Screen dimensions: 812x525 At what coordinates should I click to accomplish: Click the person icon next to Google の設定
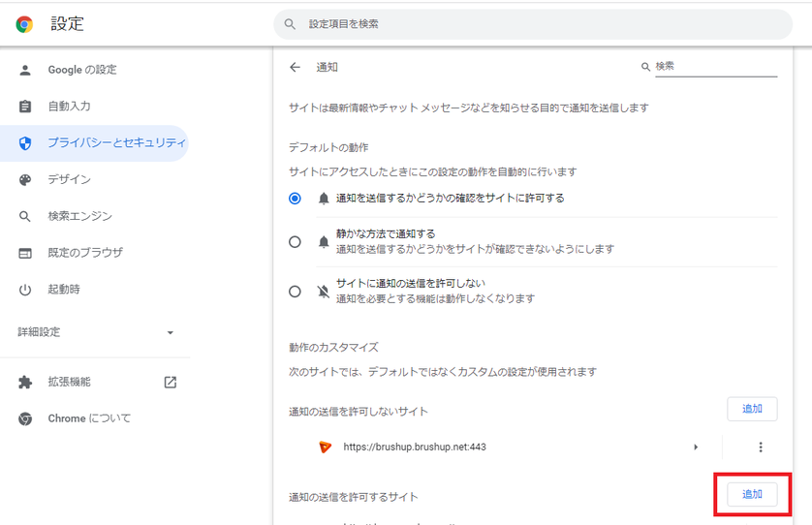[x=25, y=70]
